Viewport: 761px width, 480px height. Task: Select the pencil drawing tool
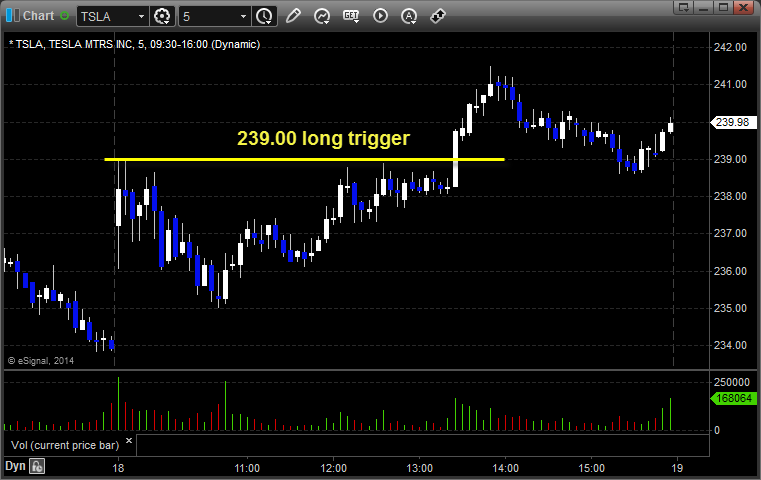pyautogui.click(x=293, y=16)
